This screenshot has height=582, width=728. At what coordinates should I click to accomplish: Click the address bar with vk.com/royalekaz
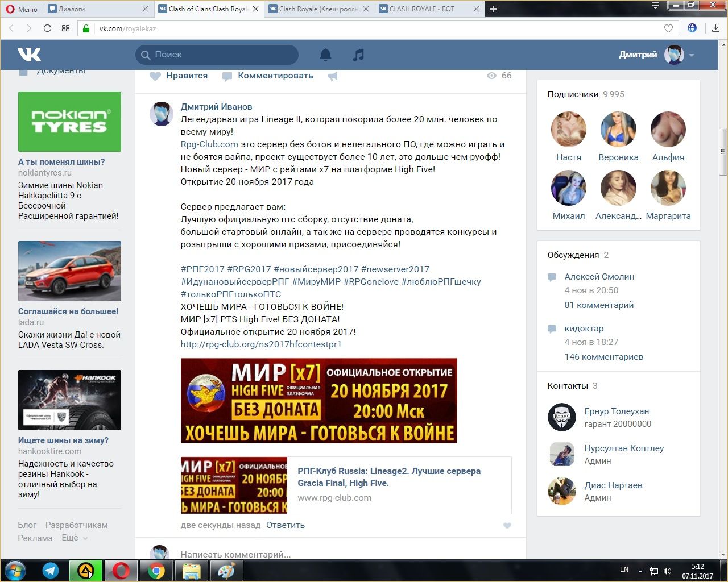point(378,28)
